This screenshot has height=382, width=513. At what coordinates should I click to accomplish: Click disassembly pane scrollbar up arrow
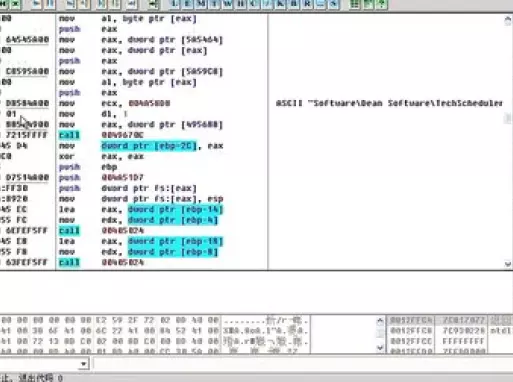click(x=508, y=21)
